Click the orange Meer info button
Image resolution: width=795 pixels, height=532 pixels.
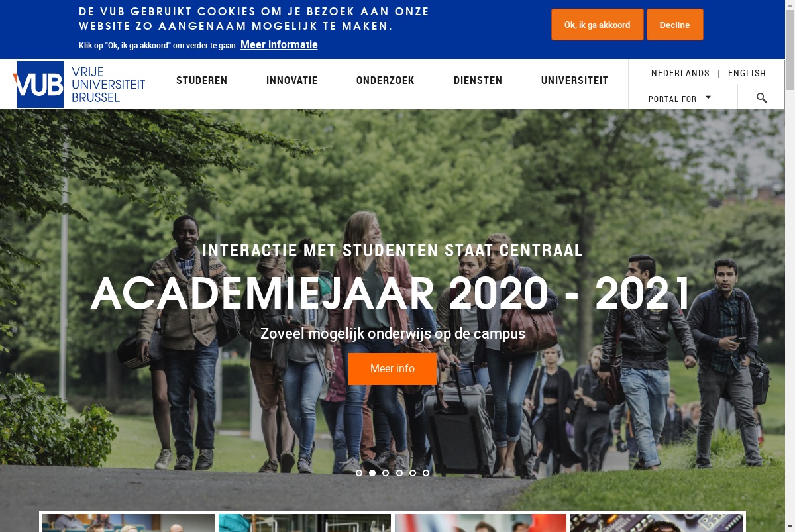click(x=392, y=369)
